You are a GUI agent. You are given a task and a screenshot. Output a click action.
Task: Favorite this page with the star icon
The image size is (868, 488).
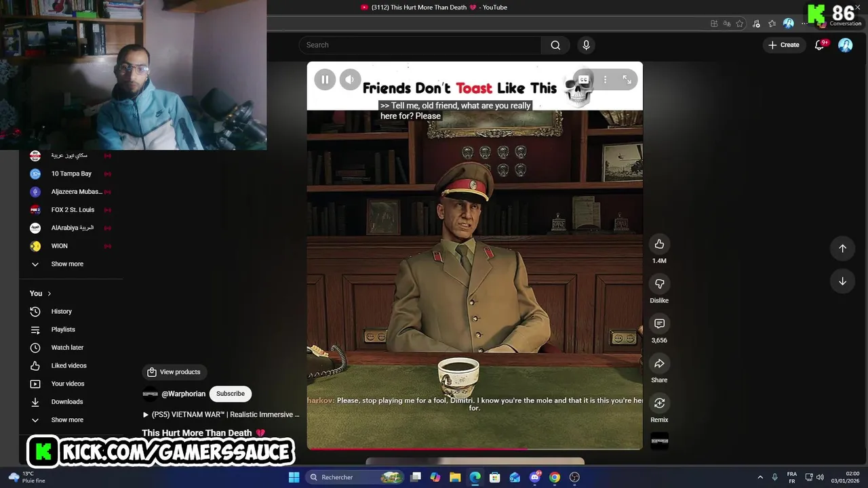pos(740,24)
